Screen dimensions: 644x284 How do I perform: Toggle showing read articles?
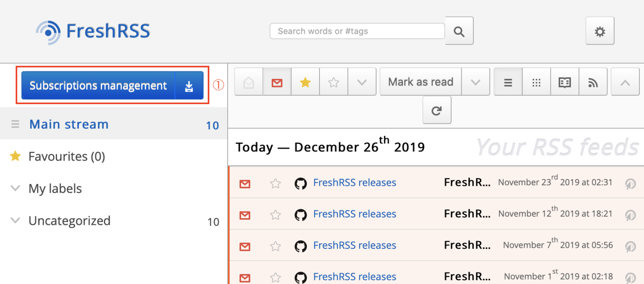click(249, 82)
